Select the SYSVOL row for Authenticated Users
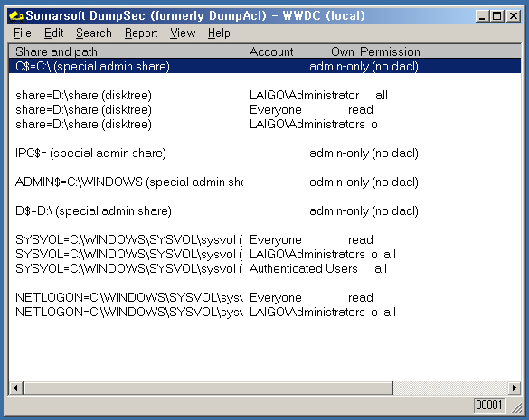529x420 pixels. pyautogui.click(x=265, y=269)
